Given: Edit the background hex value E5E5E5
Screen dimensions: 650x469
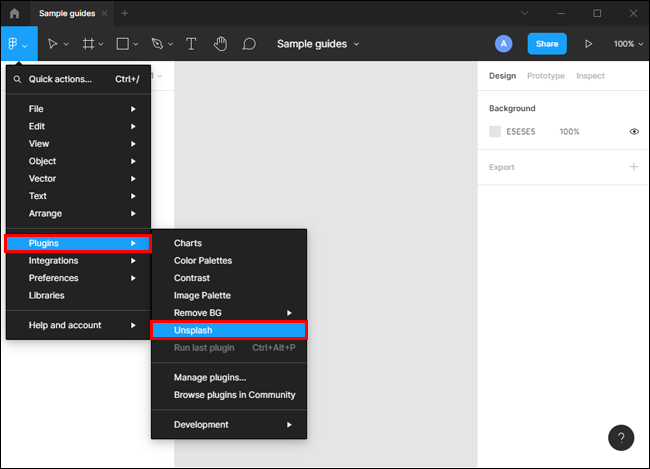Looking at the screenshot, I should coord(521,131).
